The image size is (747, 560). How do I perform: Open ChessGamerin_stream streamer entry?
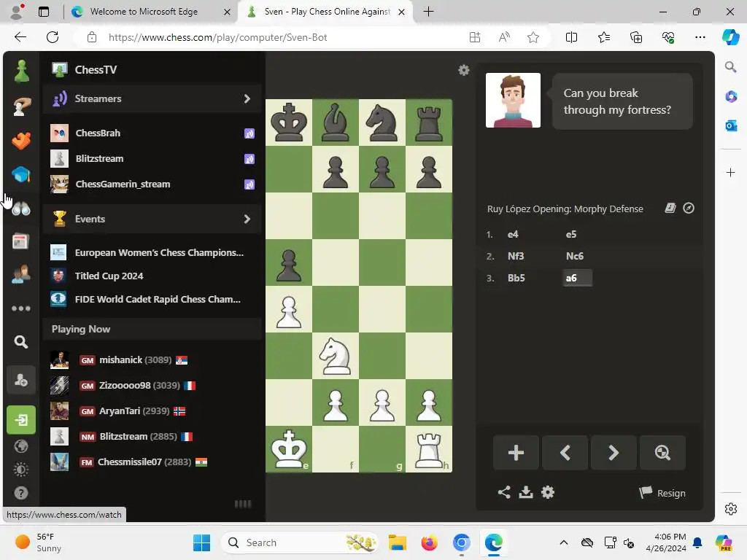coord(152,184)
